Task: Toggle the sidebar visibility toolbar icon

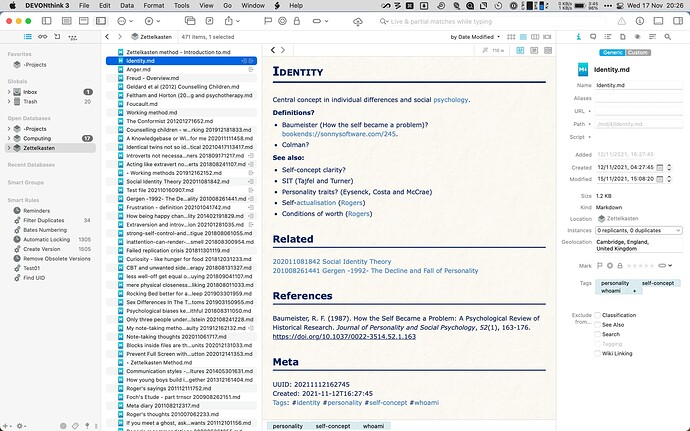Action: [46, 21]
